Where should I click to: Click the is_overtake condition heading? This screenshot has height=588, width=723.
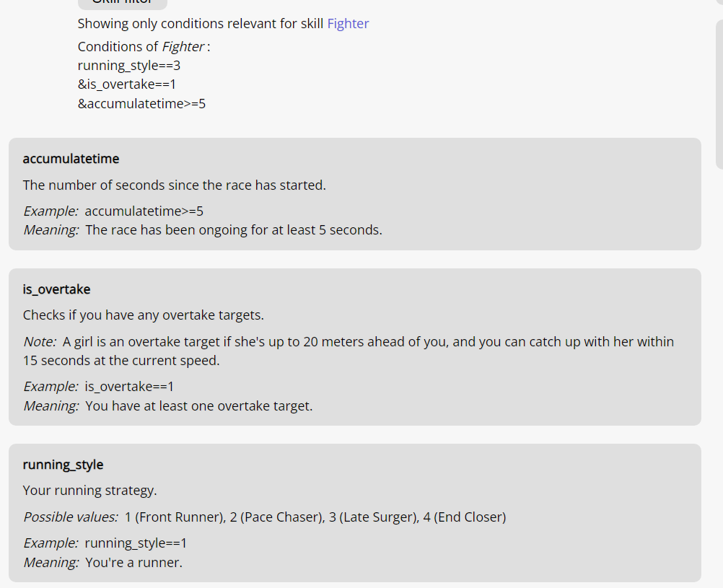click(57, 289)
